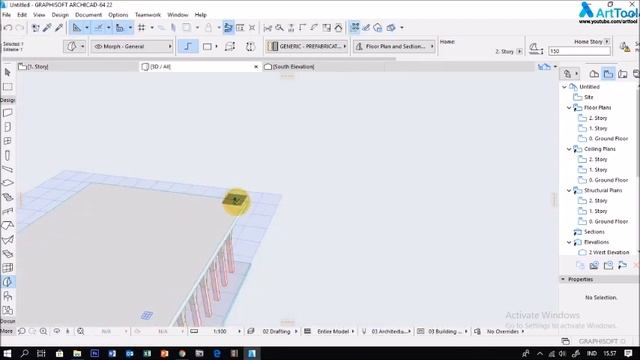Open the No Overrides dropdown
This screenshot has width=640, height=360.
pos(505,331)
